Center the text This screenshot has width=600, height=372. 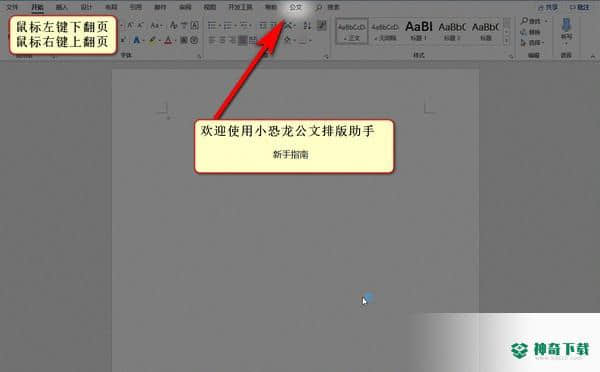[222, 40]
